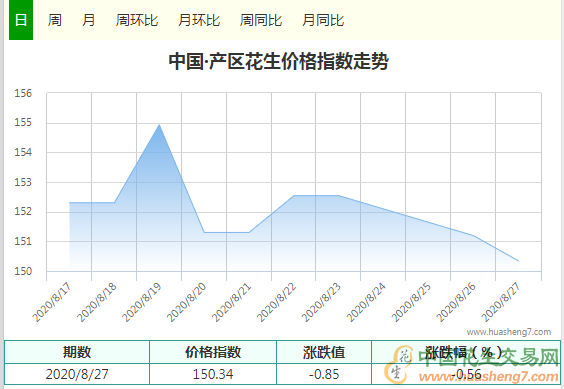
Task: Click the chart title 中国·产区花生价格指数走势
Action: pos(279,61)
